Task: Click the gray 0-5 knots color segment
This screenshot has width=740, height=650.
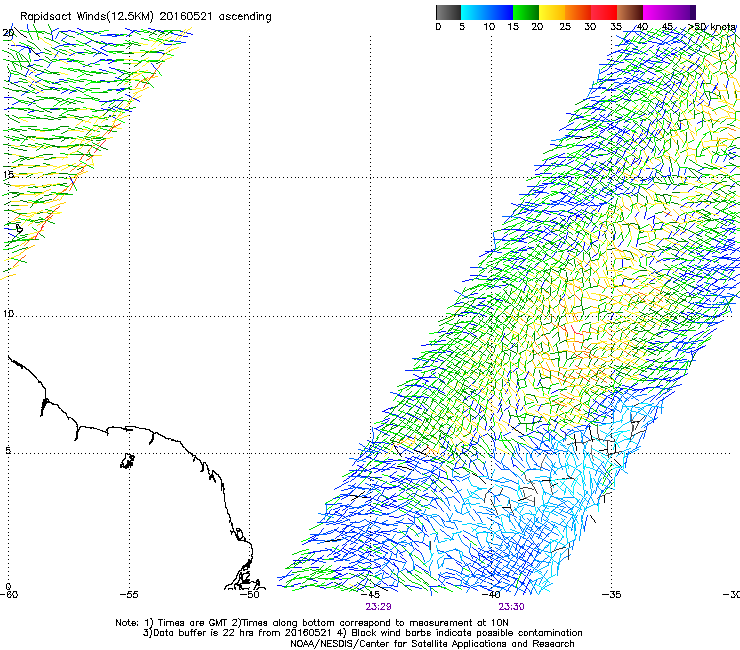Action: [448, 12]
